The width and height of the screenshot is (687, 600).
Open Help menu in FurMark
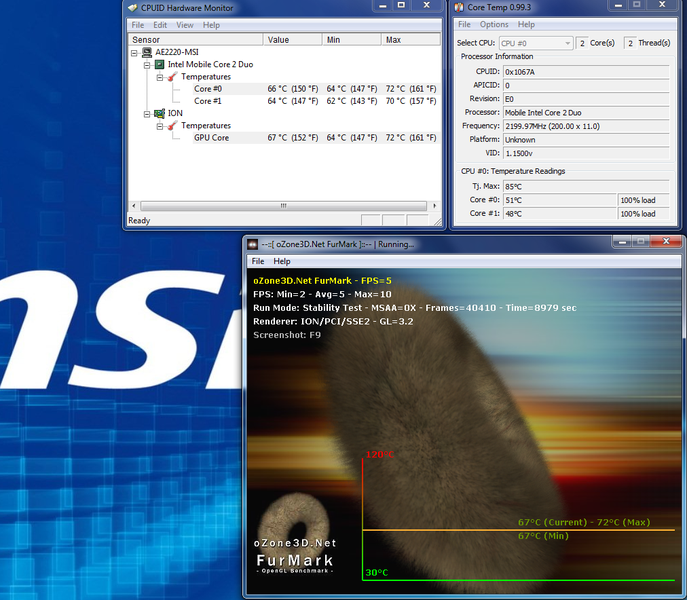click(282, 261)
